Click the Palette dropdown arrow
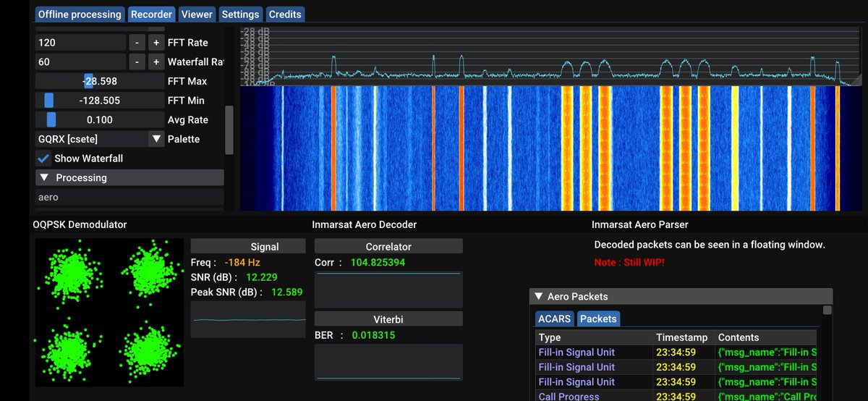The width and height of the screenshot is (868, 401). (156, 139)
